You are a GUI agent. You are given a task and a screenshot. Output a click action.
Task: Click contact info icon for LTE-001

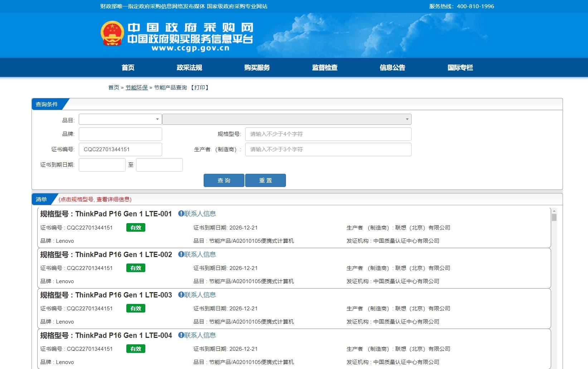click(x=181, y=213)
